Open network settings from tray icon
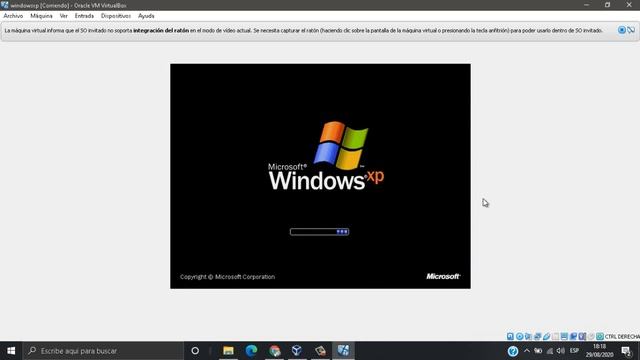The width and height of the screenshot is (640, 360). click(x=550, y=351)
